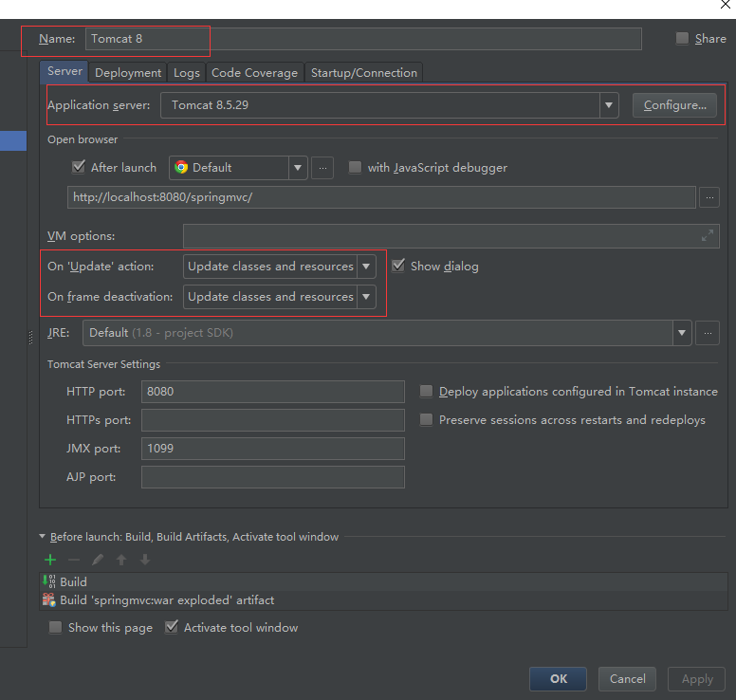Click the Apply button
Screen dimensions: 736x700
(x=696, y=679)
